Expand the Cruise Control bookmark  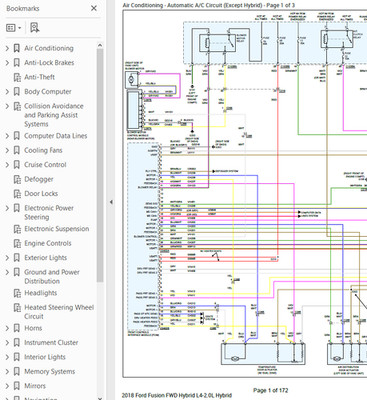point(7,165)
